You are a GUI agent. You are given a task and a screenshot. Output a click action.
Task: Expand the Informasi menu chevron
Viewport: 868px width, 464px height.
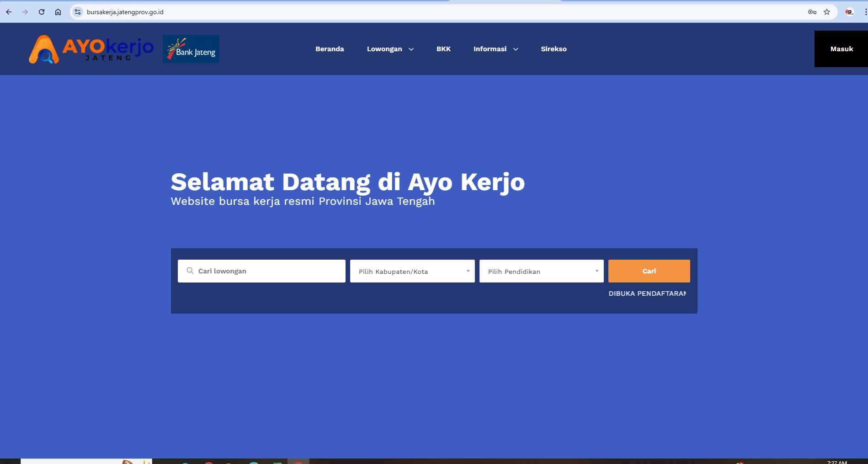pyautogui.click(x=516, y=49)
